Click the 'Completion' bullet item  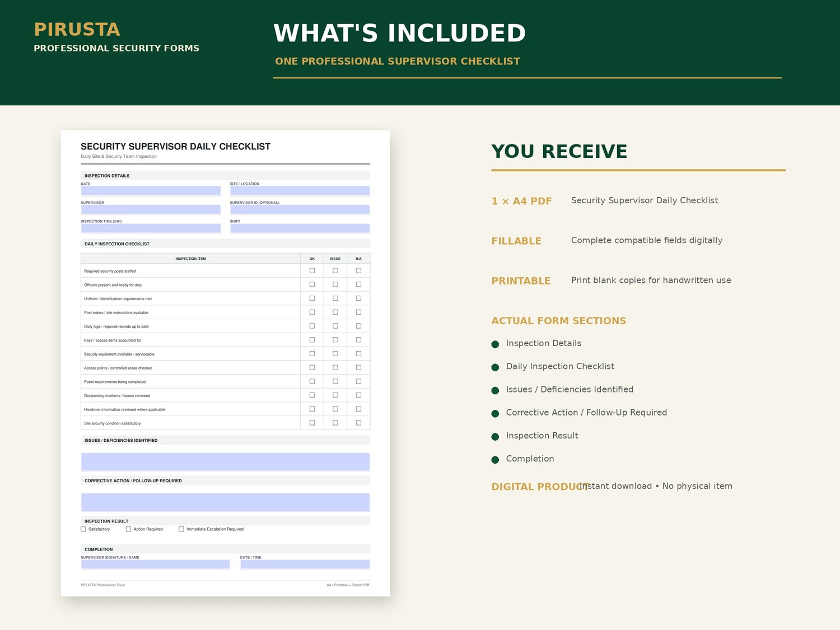530,459
